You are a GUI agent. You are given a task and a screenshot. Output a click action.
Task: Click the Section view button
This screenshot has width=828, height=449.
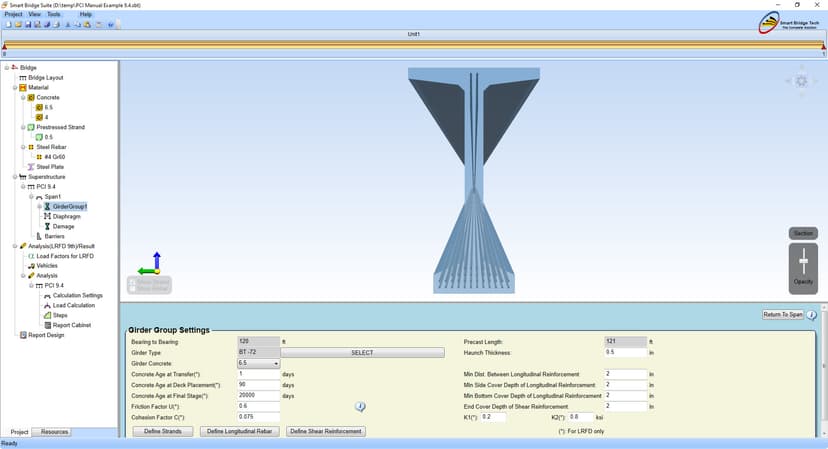(803, 233)
